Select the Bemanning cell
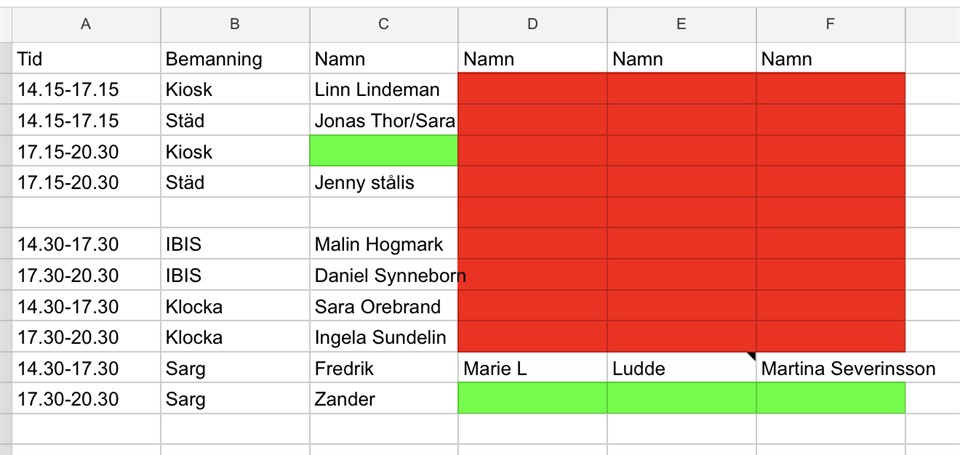This screenshot has height=455, width=960. [234, 59]
